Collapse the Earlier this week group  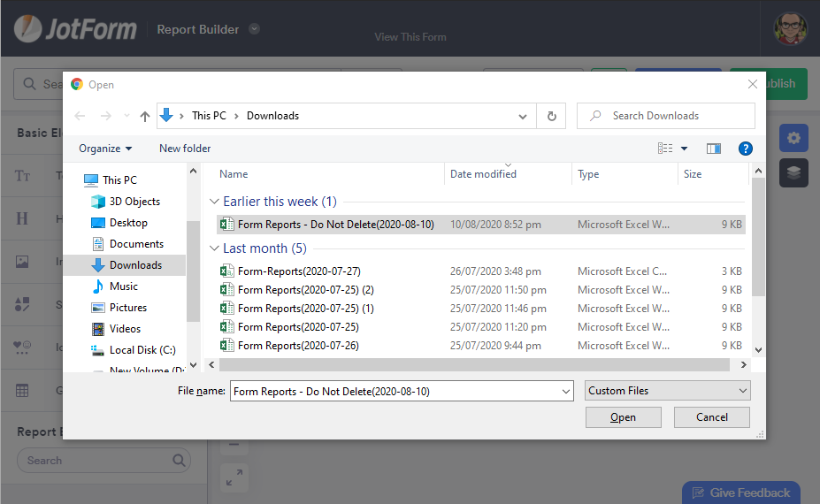click(214, 202)
